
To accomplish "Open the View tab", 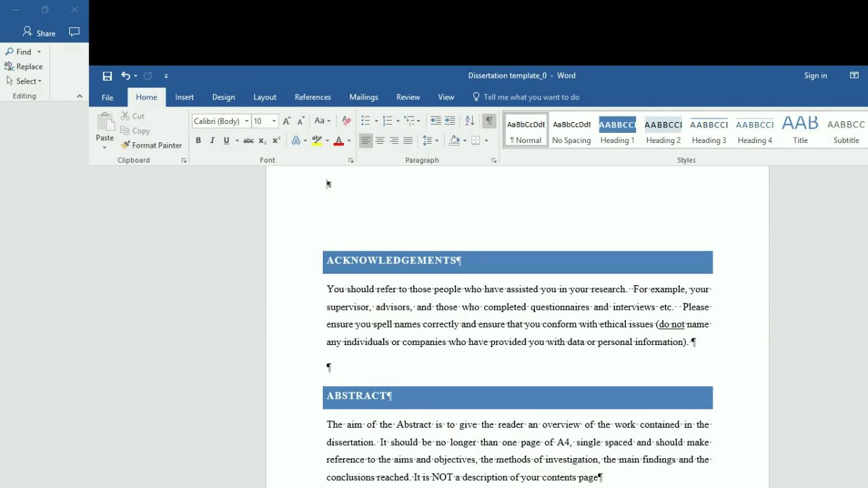I will click(446, 97).
